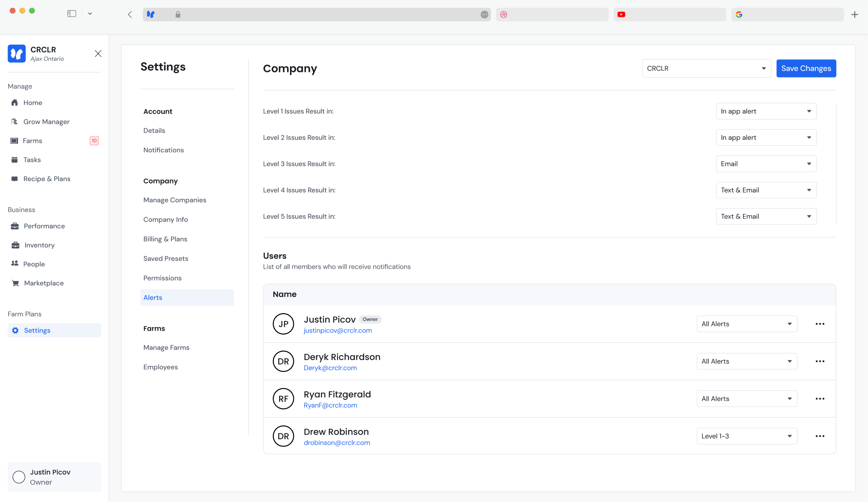Expand Level 3 Issues Email dropdown
Viewport: 868px width, 502px height.
pos(766,164)
